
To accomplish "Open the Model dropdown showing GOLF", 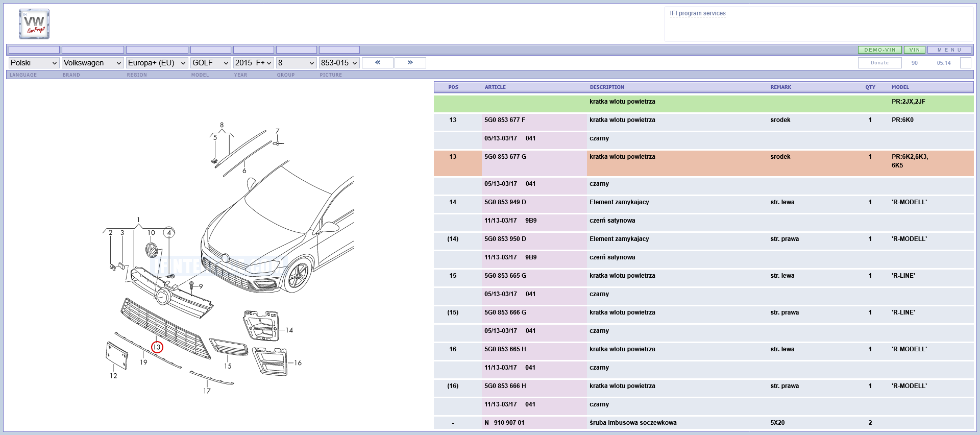I will tap(211, 63).
